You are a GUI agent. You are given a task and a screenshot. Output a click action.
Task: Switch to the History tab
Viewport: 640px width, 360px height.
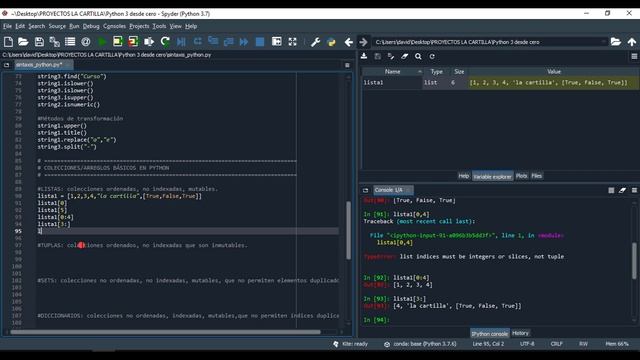pyautogui.click(x=520, y=333)
